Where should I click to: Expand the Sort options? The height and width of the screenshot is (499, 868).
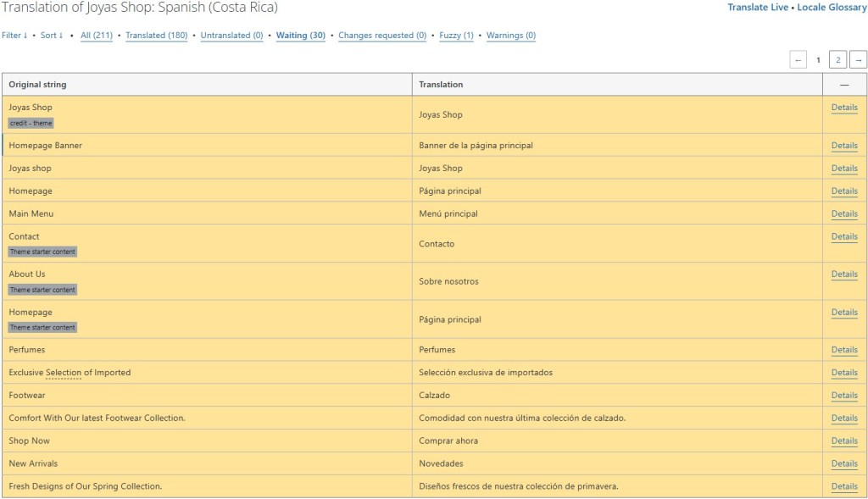point(52,36)
